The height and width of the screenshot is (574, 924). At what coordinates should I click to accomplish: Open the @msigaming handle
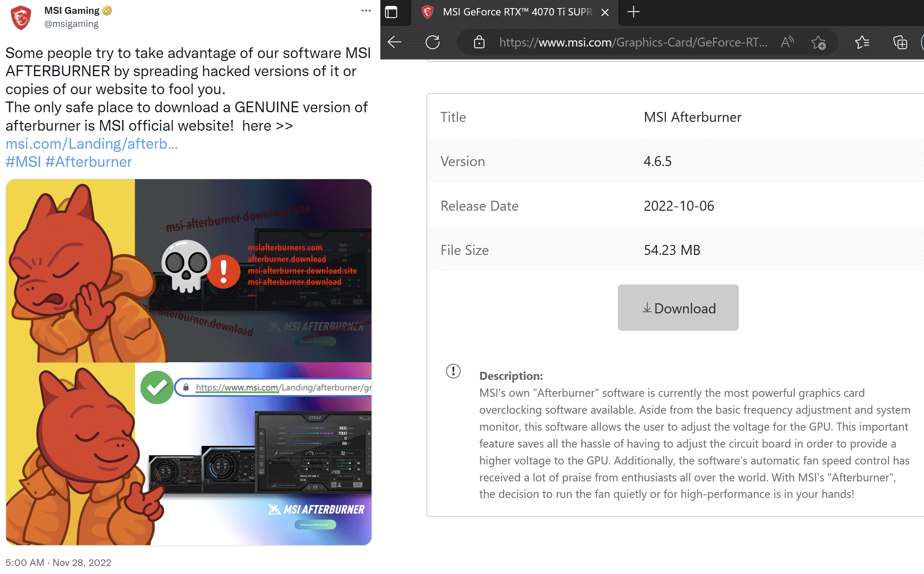pos(71,24)
